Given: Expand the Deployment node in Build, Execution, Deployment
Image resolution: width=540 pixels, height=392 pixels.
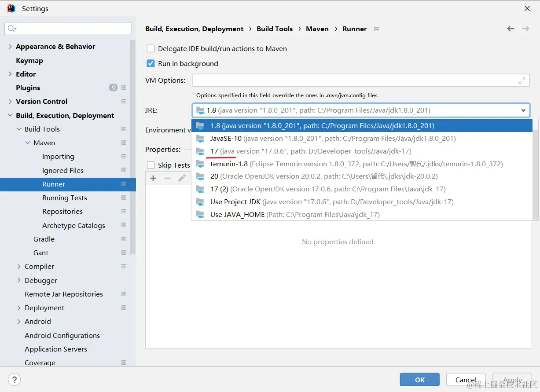Looking at the screenshot, I should point(19,308).
